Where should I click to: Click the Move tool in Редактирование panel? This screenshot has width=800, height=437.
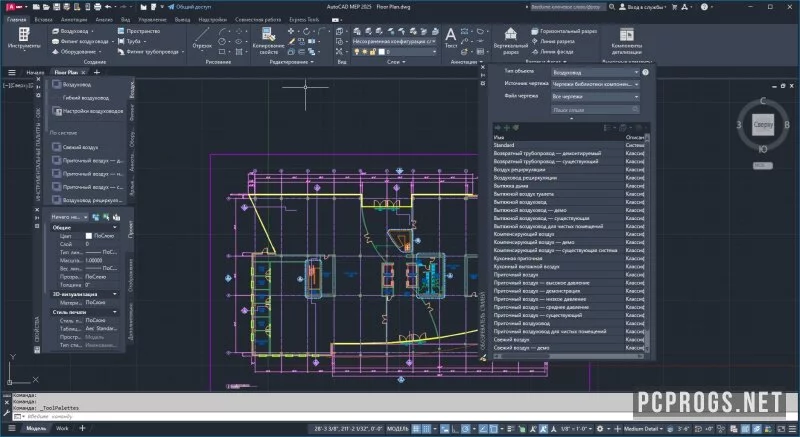click(291, 31)
